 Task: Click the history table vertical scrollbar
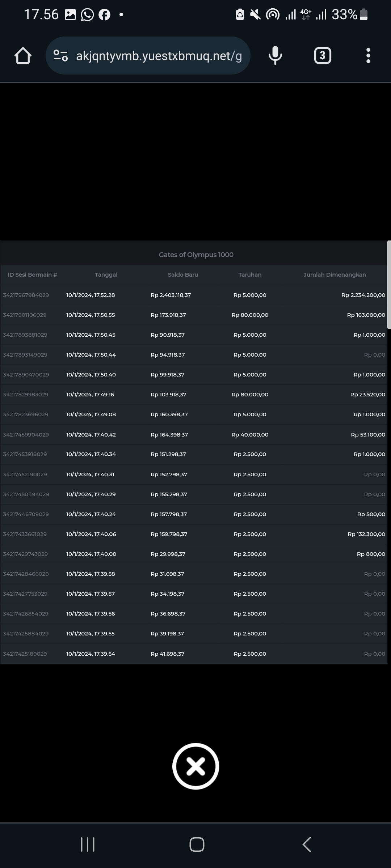click(x=389, y=285)
